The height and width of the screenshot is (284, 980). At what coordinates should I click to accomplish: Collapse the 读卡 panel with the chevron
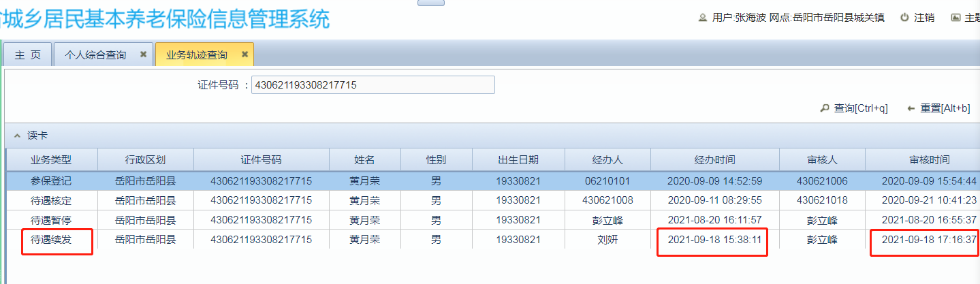point(17,136)
